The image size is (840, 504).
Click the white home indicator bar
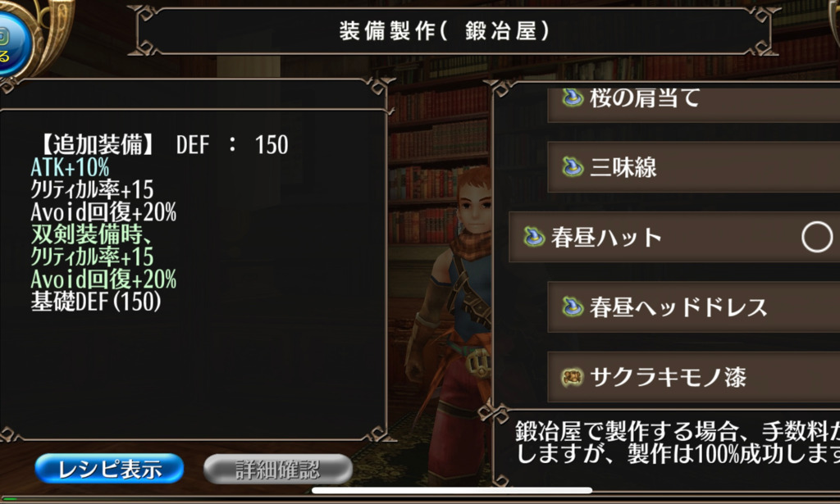[452, 490]
